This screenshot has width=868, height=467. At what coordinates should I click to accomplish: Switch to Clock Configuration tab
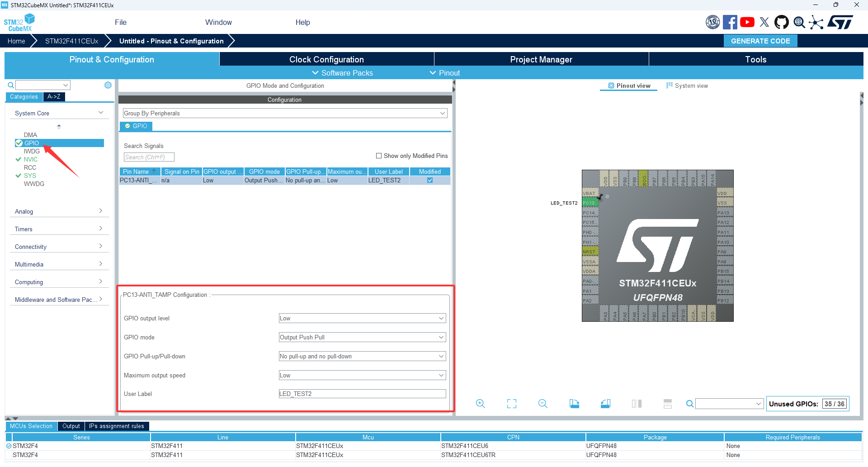pyautogui.click(x=326, y=59)
